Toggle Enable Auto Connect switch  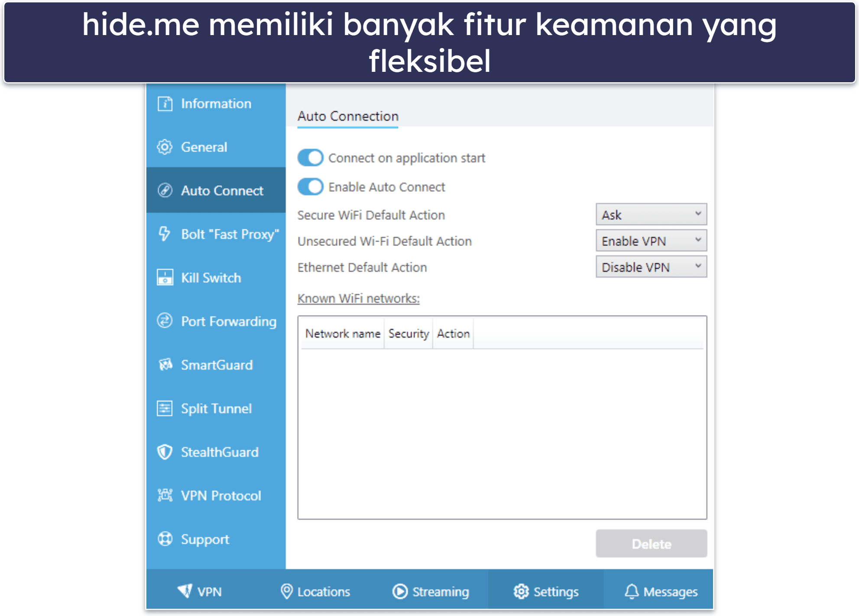click(x=310, y=187)
